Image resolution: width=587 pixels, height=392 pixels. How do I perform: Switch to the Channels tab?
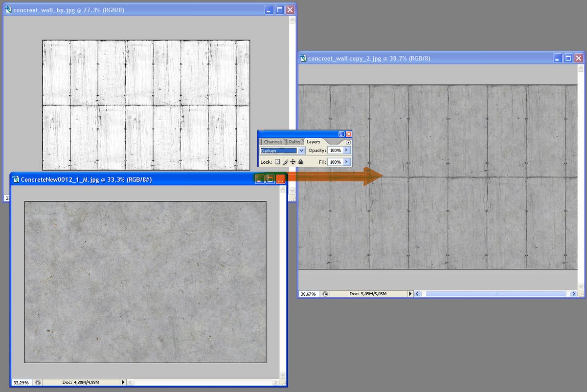(273, 142)
